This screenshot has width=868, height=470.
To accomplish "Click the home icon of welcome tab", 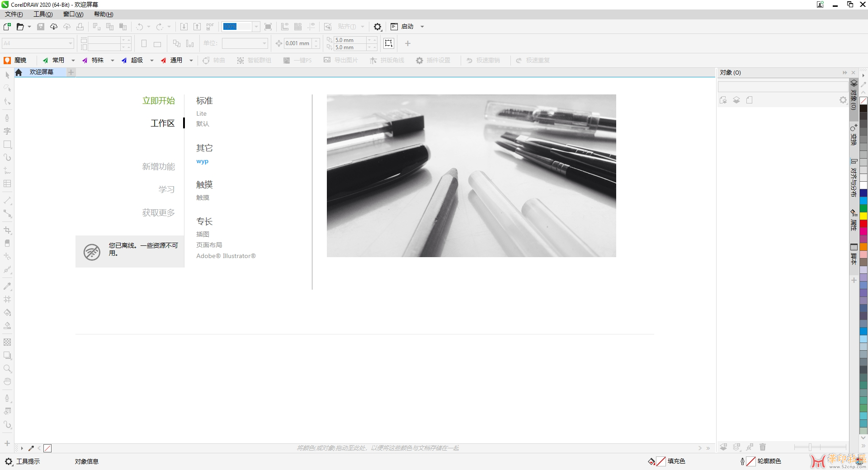I will point(19,72).
